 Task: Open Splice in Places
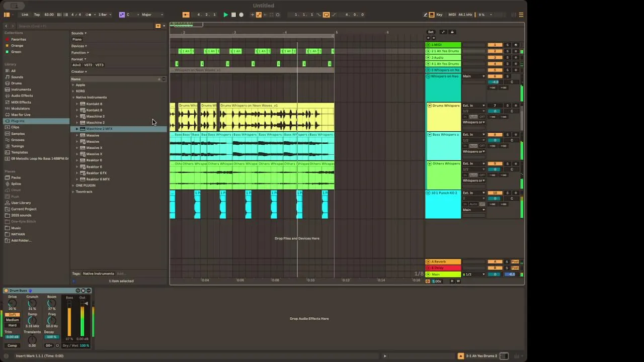coord(16,184)
